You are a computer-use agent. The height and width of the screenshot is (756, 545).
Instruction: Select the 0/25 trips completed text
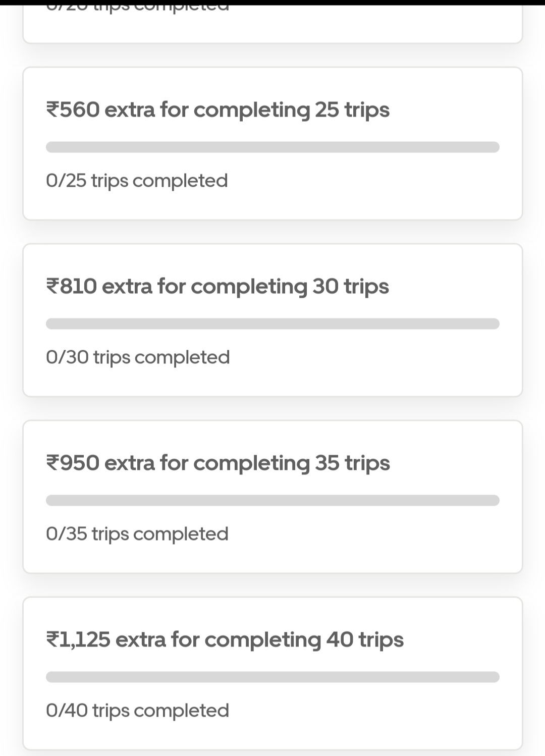click(137, 181)
